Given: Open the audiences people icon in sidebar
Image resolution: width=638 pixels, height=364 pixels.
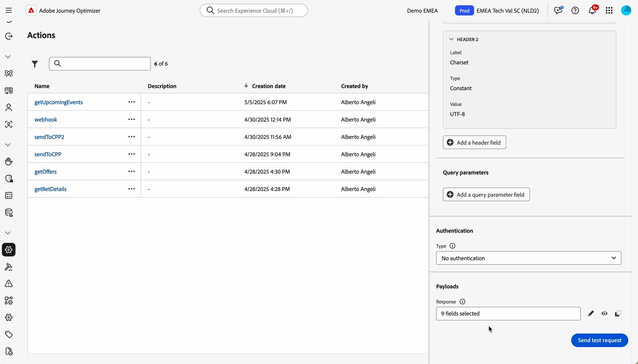Looking at the screenshot, I should (9, 73).
